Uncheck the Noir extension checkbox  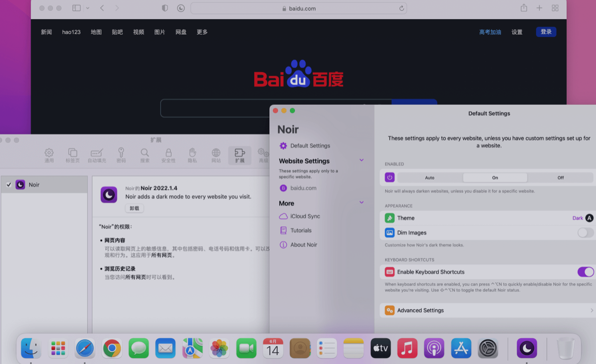(x=8, y=184)
